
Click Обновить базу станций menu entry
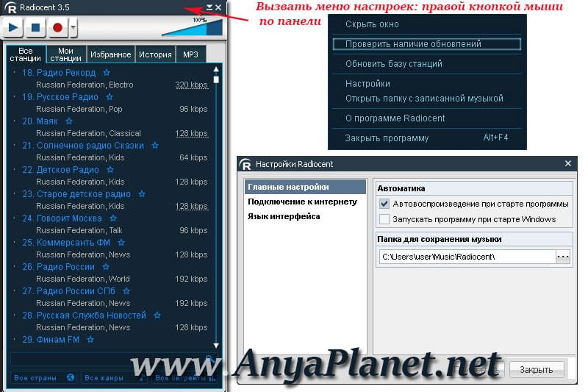(x=427, y=64)
